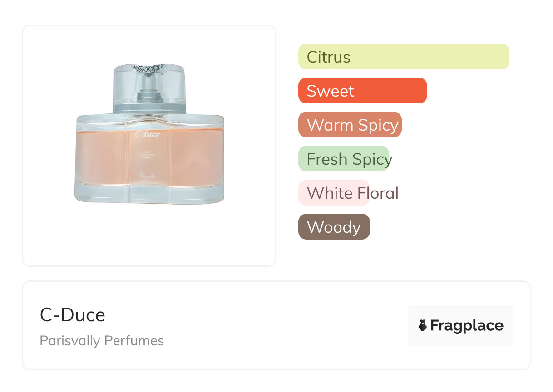The width and height of the screenshot is (553, 392).
Task: Select the Sweet accord bar
Action: tap(362, 91)
